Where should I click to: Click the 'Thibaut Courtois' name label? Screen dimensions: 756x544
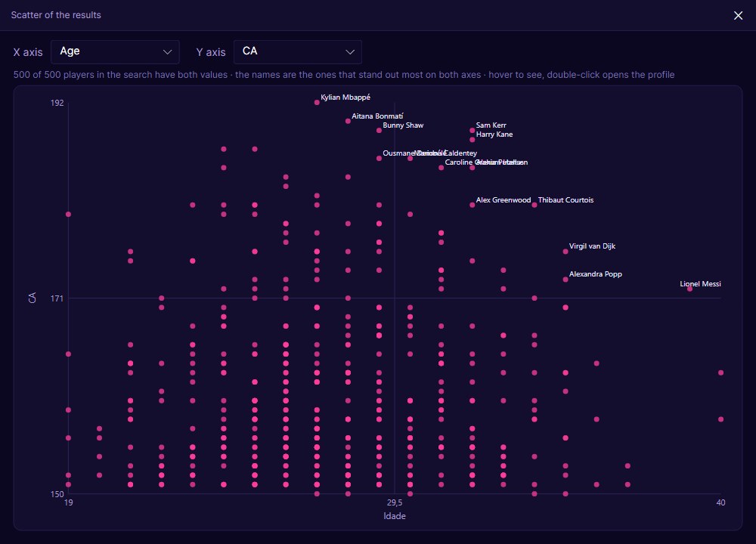[x=565, y=200]
